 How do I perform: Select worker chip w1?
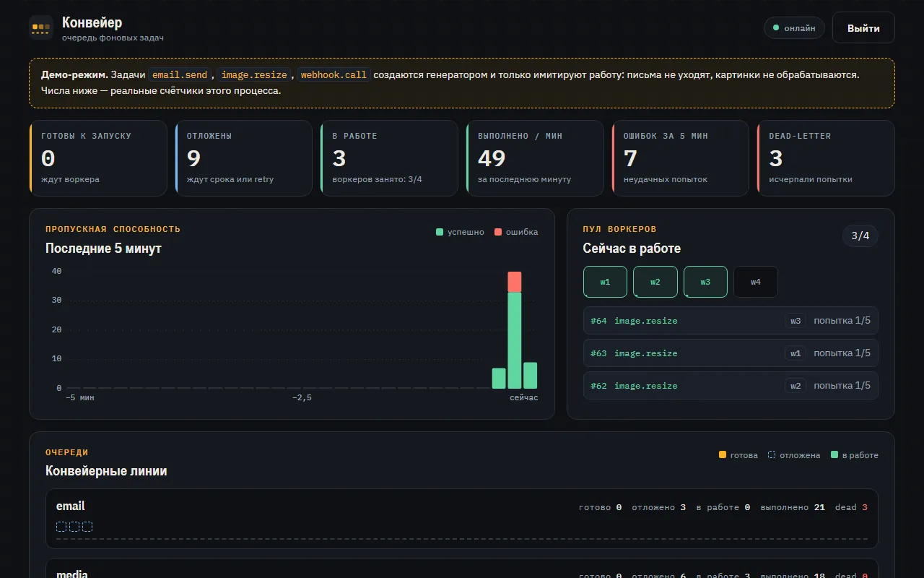[605, 282]
